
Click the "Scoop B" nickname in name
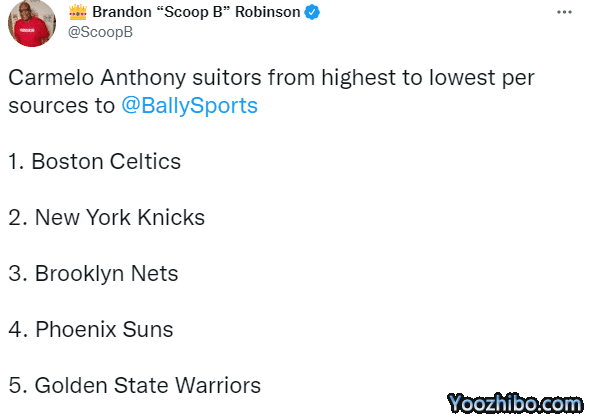point(192,12)
